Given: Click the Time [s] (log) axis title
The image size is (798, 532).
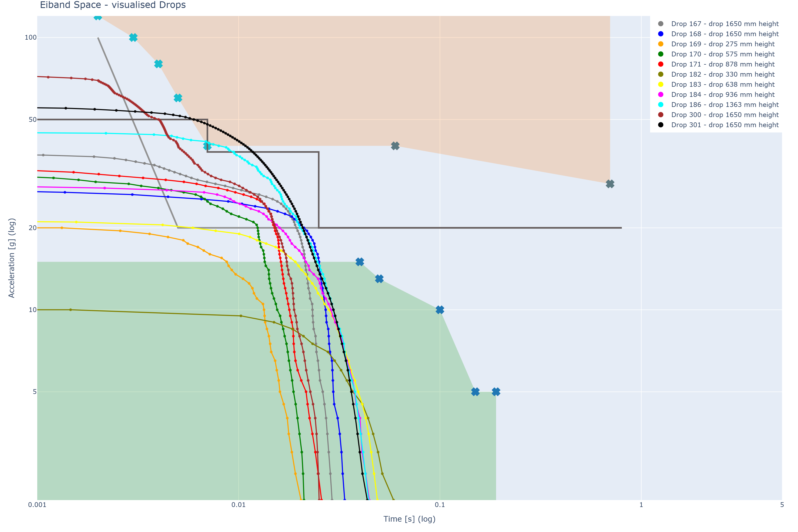Looking at the screenshot, I should pyautogui.click(x=409, y=519).
